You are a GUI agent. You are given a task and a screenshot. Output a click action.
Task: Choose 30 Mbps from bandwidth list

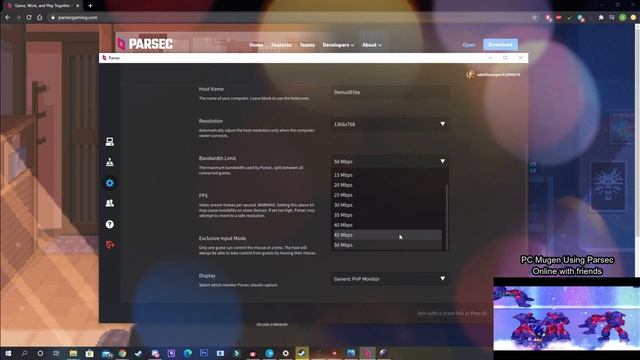pyautogui.click(x=387, y=205)
